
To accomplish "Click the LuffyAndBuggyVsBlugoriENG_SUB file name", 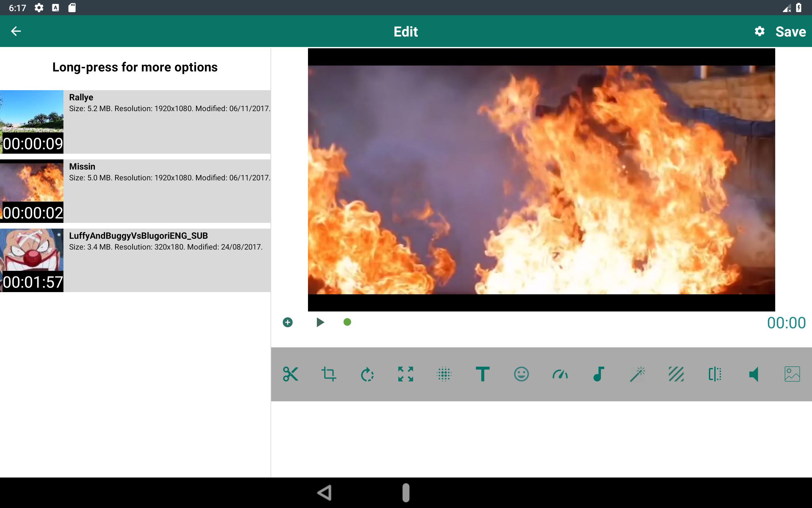I will 138,236.
